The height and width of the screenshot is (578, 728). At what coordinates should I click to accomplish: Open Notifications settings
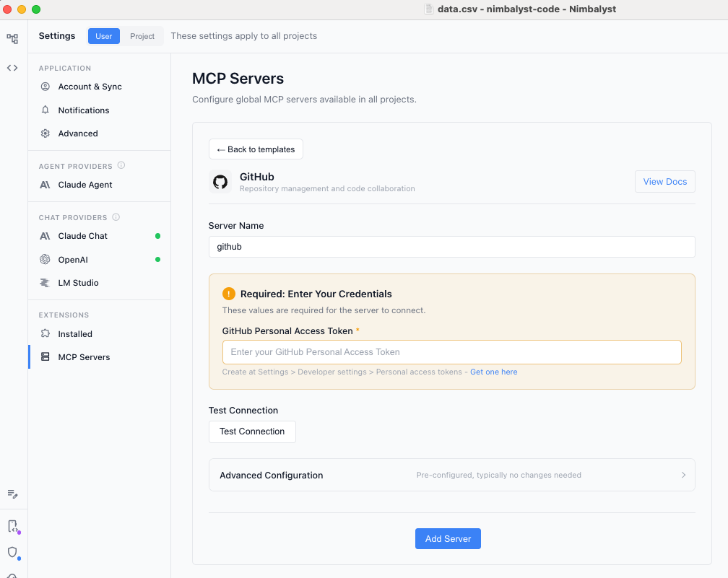(100, 110)
